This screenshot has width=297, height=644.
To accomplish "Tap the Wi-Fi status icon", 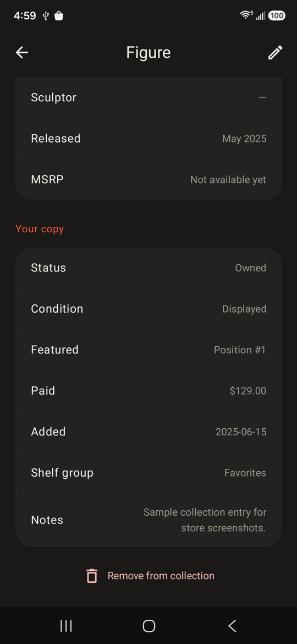I will pos(246,15).
